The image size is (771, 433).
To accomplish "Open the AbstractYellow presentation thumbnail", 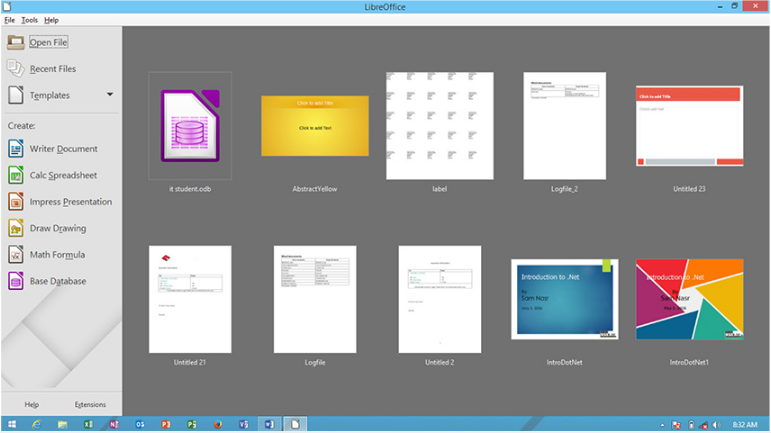I will tap(315, 126).
